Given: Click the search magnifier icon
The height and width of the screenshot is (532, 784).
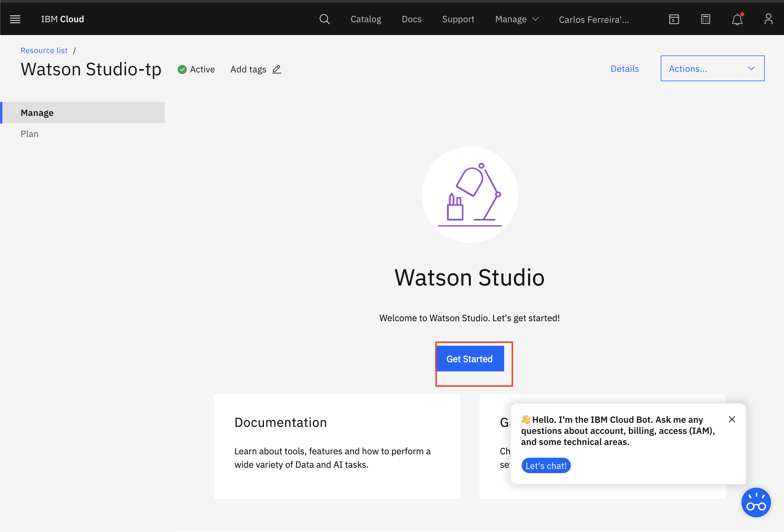Looking at the screenshot, I should (x=325, y=19).
